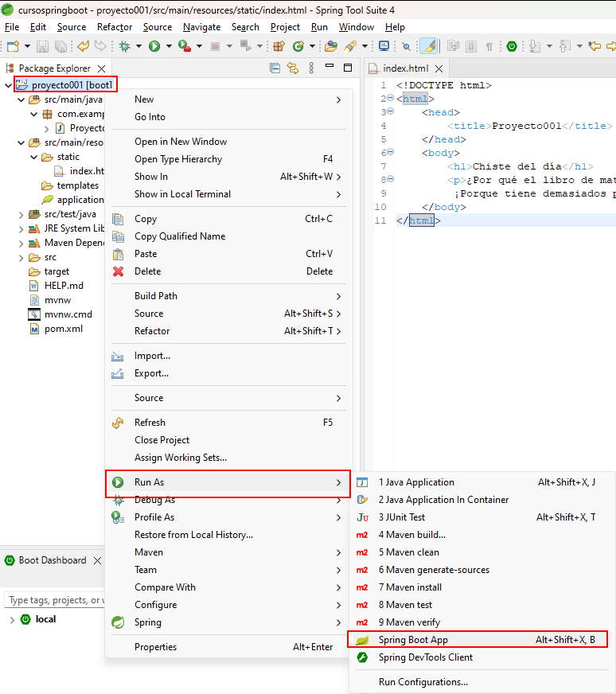Toggle Show Whitespace Characters pilcrow icon
616x694 pixels.
pyautogui.click(x=489, y=46)
